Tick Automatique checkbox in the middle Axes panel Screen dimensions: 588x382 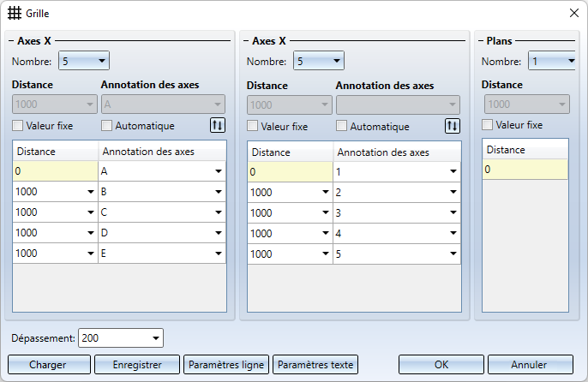click(342, 126)
